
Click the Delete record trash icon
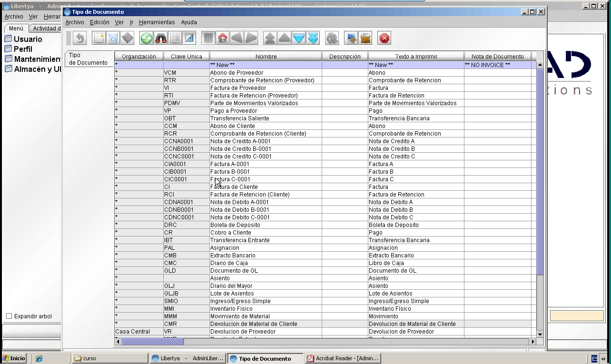[113, 38]
